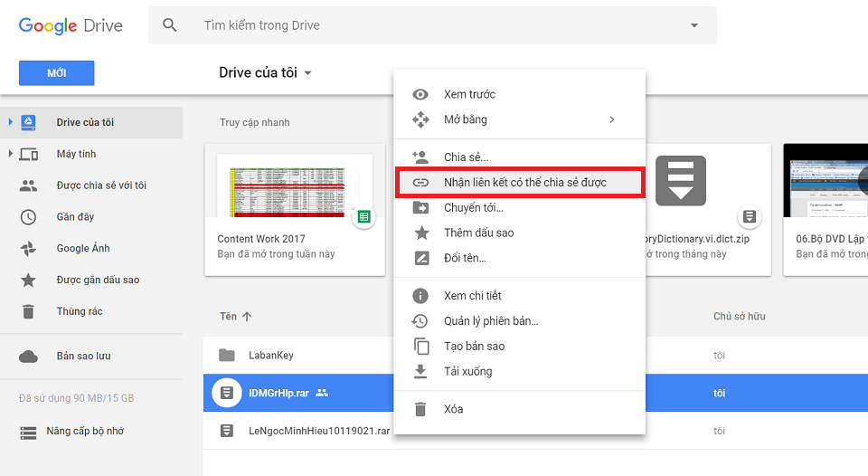Choose 'Chuyển tới...' menu entry
This screenshot has width=868, height=476.
point(520,208)
